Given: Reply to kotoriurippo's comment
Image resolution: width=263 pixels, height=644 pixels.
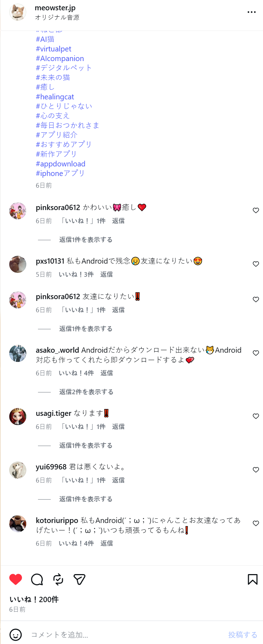Looking at the screenshot, I should 106,543.
